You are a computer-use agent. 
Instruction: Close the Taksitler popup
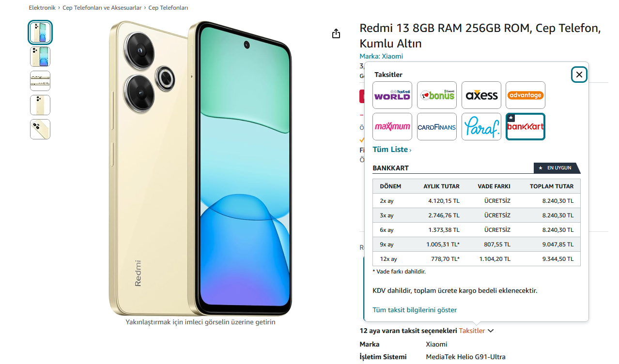[579, 75]
